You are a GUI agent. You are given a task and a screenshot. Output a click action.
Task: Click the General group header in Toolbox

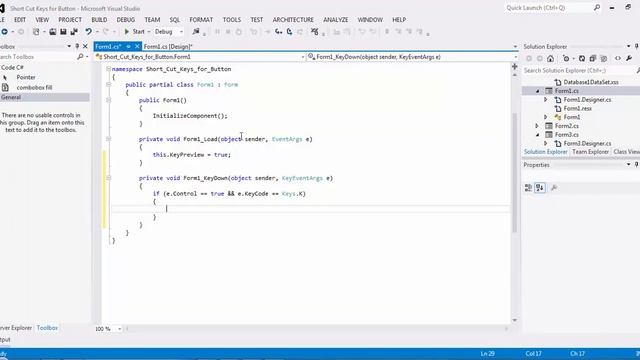click(44, 97)
